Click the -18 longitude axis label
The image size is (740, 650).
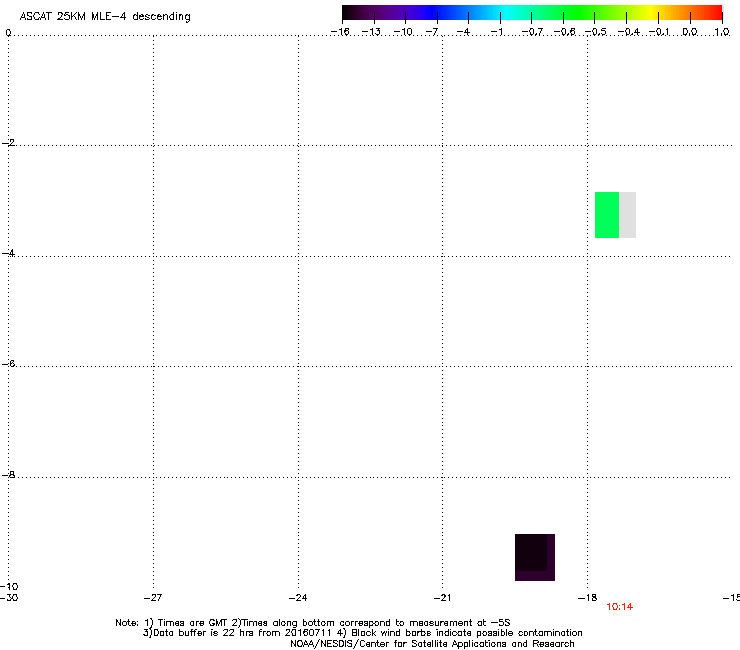coord(588,598)
